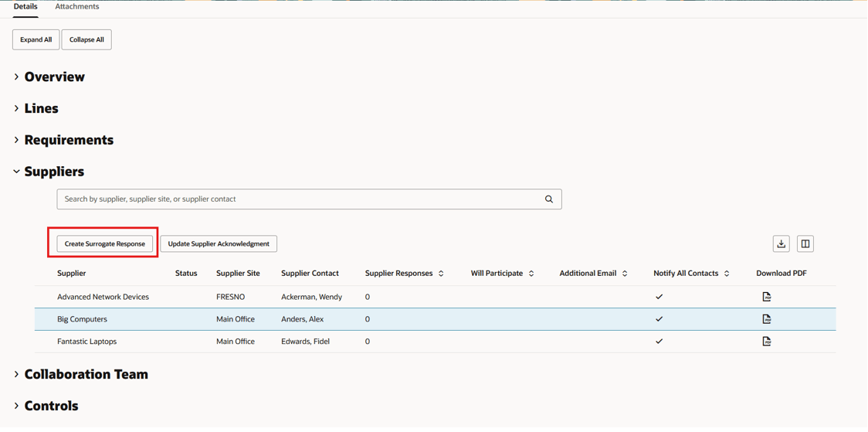Select the Big Computers supplier cell
The image size is (868, 432).
pyautogui.click(x=82, y=319)
